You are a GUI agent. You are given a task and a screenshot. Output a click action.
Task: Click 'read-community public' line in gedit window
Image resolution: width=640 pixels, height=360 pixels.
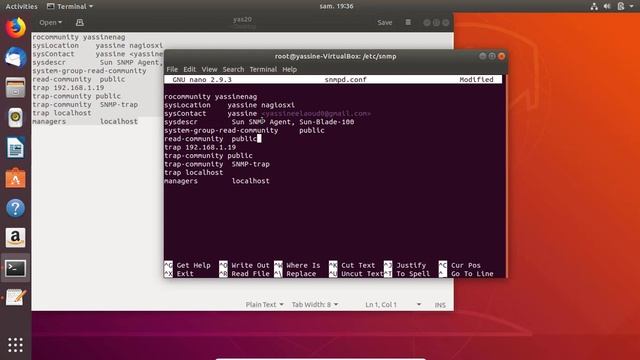coord(79,79)
